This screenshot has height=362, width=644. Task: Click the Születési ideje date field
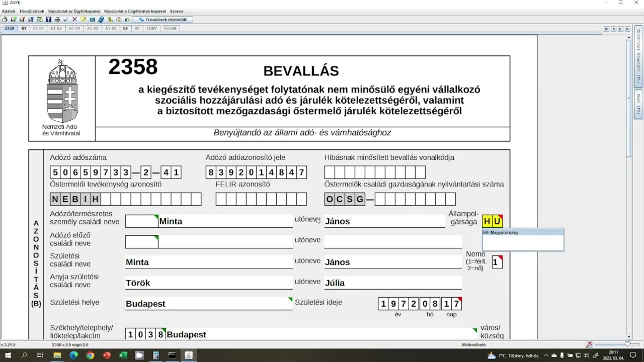pos(420,304)
